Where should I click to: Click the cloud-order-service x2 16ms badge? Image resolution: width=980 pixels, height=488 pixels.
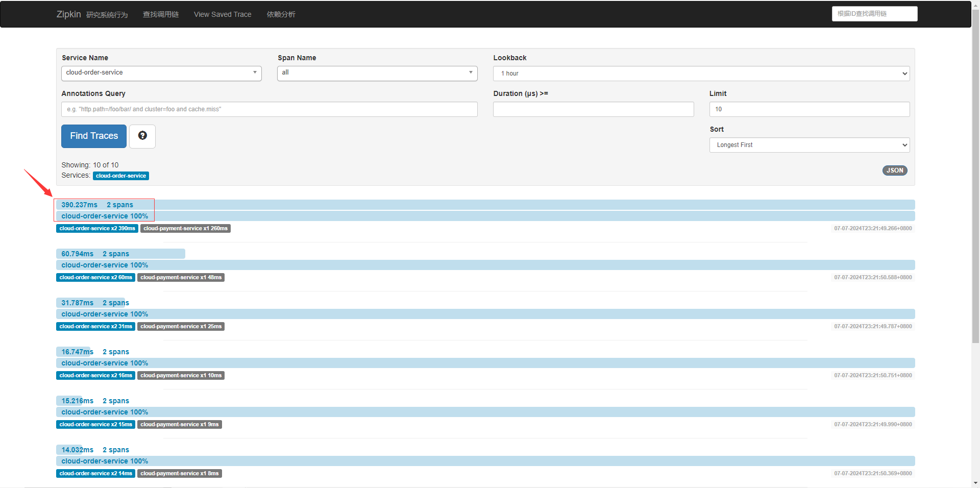click(95, 375)
